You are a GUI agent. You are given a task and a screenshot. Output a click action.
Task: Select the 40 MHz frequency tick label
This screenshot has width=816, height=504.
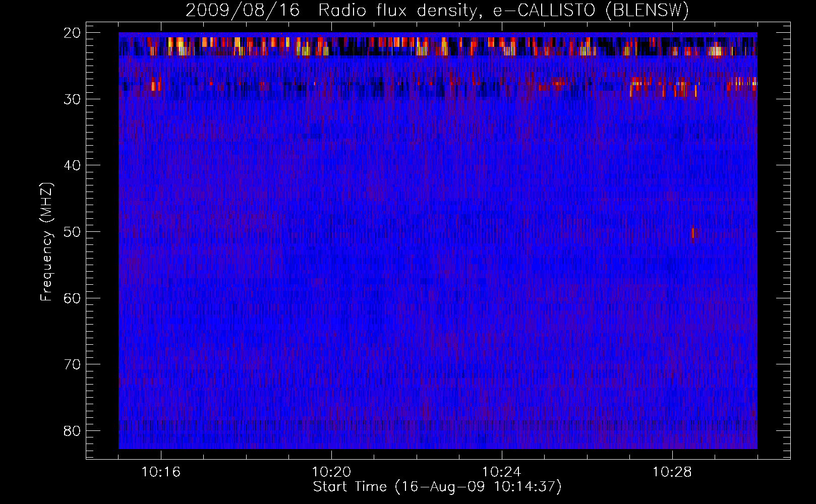(73, 165)
